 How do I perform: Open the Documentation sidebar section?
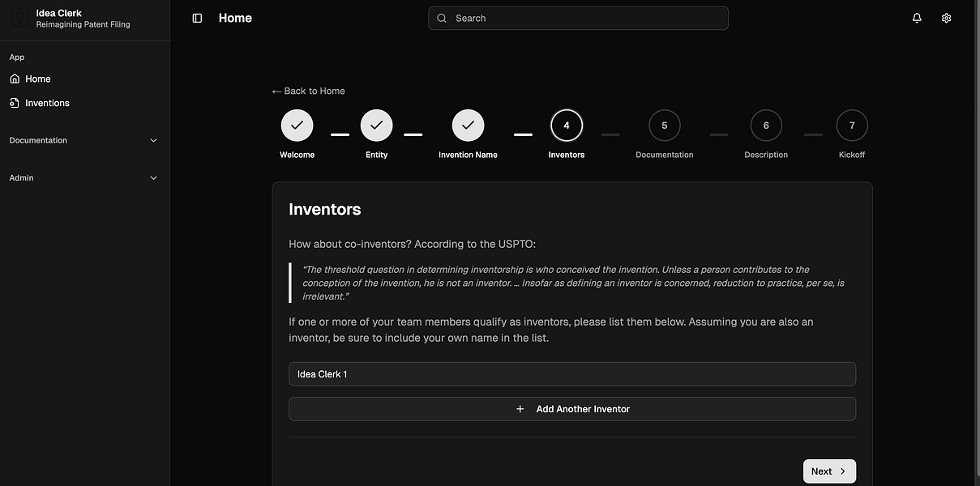(84, 140)
